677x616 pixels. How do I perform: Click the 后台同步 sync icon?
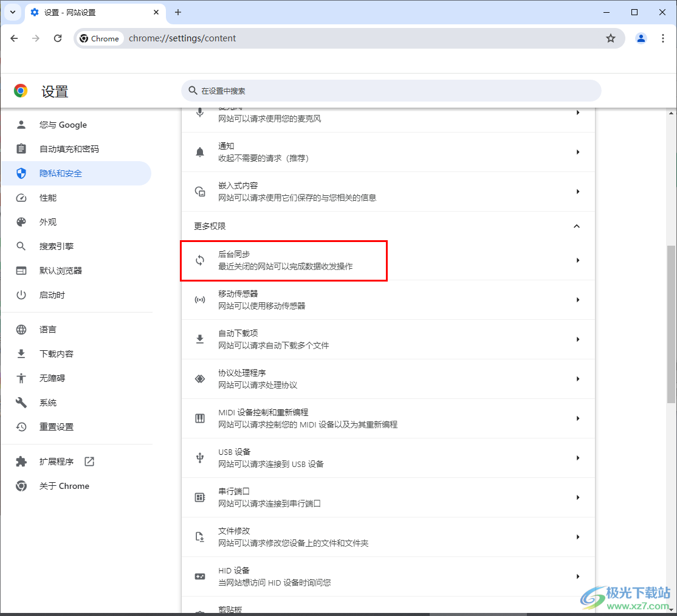pyautogui.click(x=200, y=260)
